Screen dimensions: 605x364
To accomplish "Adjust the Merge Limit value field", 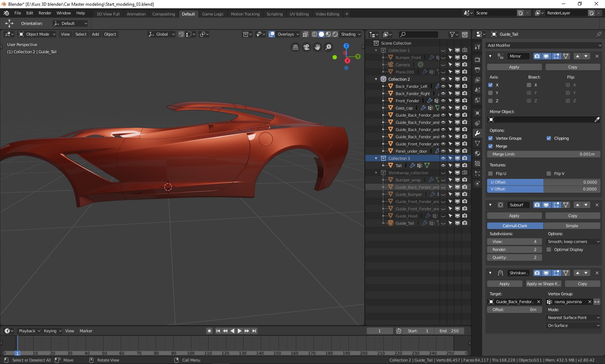I will pos(543,154).
